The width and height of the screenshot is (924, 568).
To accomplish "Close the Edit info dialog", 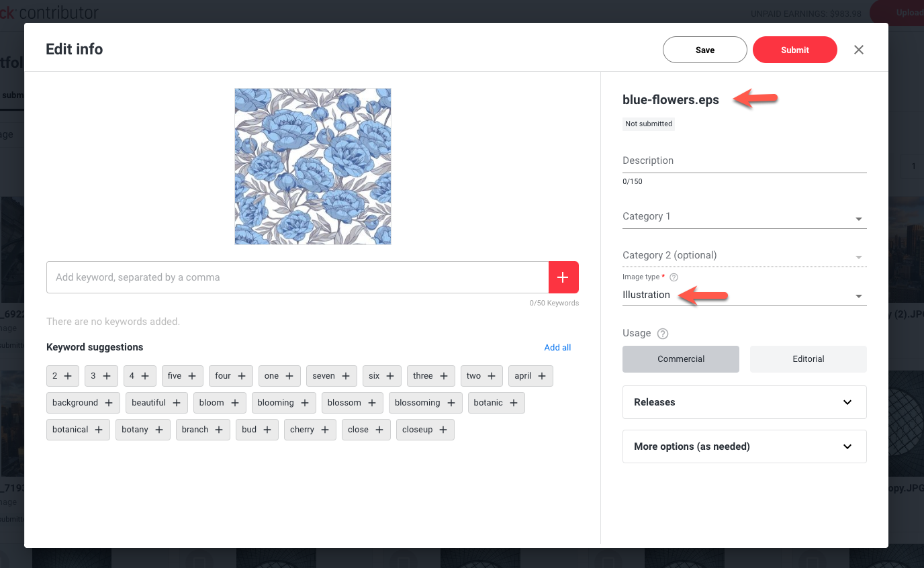I will point(858,50).
